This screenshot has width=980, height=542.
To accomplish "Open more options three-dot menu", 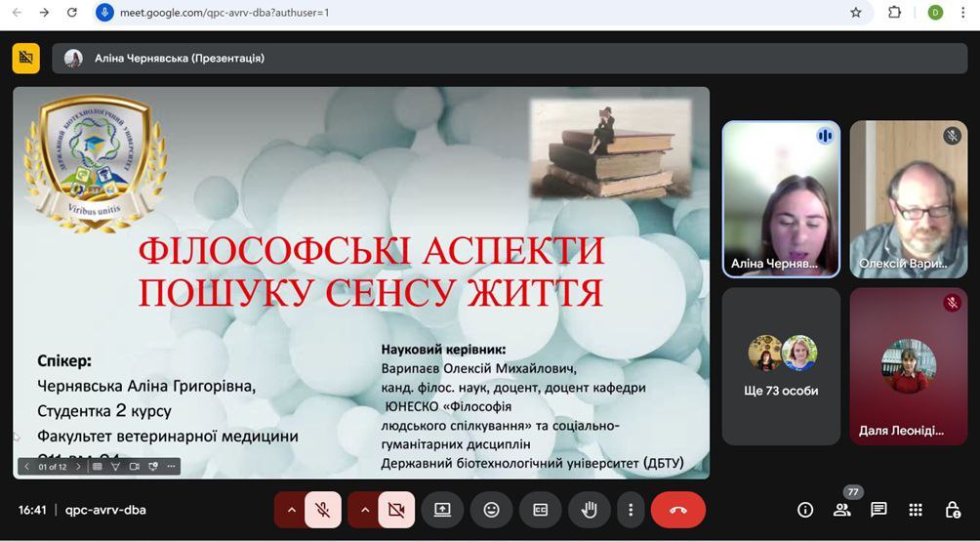I will pyautogui.click(x=632, y=510).
